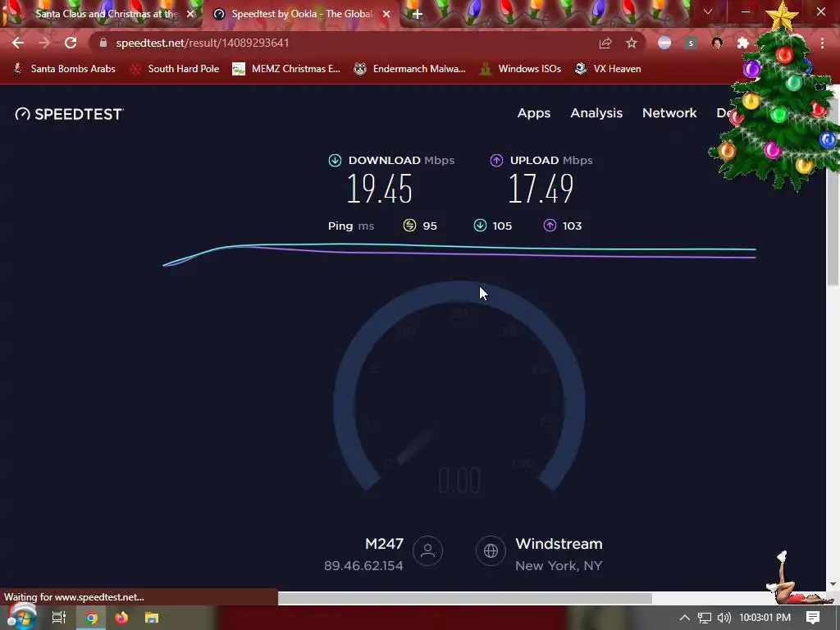Open the notification center icon
Screen dimensions: 840x630
point(813,618)
